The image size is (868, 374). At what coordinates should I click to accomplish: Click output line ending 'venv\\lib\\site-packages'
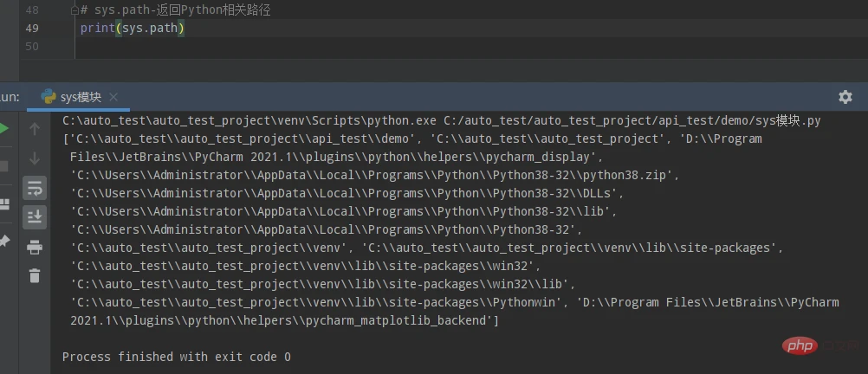(427, 248)
